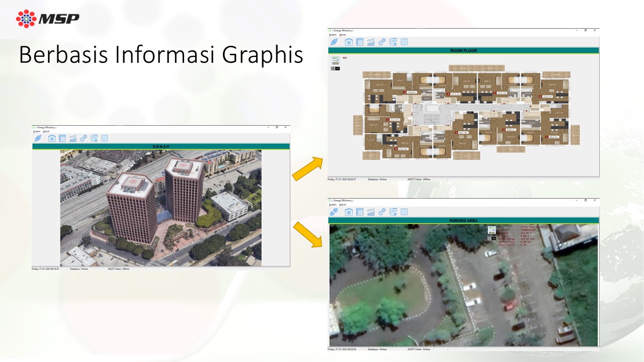644x362 pixels.
Task: Select the energy meter device icon in Room Floor
Action: 336,61
